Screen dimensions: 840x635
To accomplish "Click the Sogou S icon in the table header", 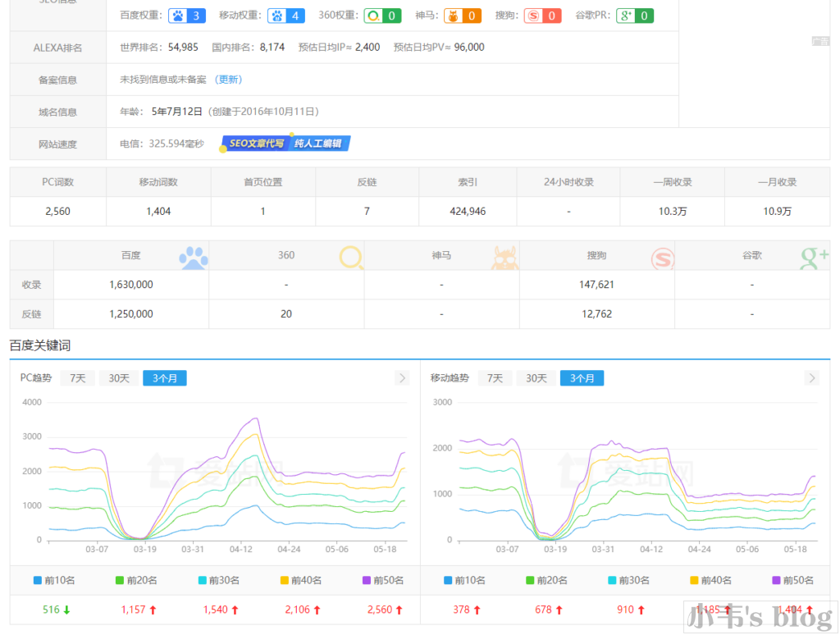I will coord(662,259).
